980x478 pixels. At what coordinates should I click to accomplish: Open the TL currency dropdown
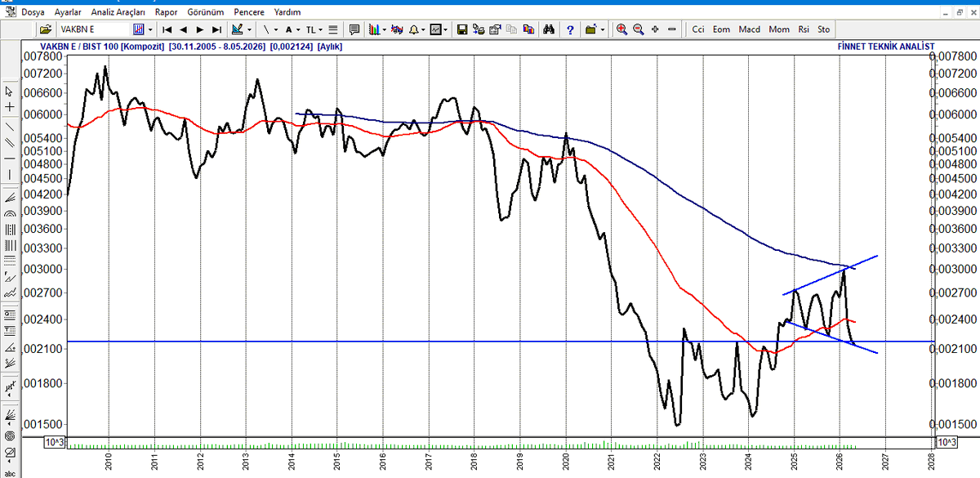click(314, 29)
